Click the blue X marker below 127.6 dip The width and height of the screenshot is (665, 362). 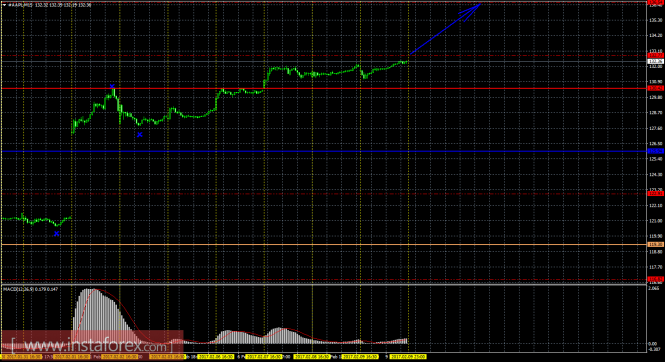[140, 135]
